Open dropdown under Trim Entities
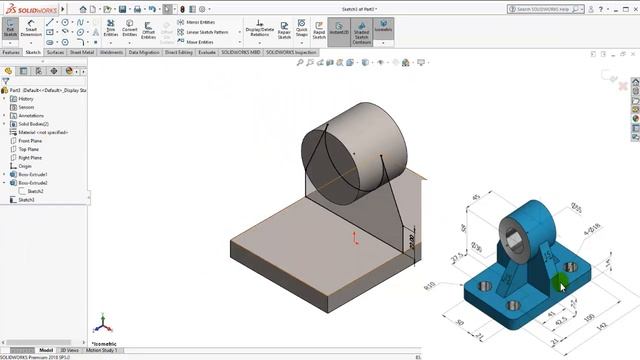 tap(111, 43)
